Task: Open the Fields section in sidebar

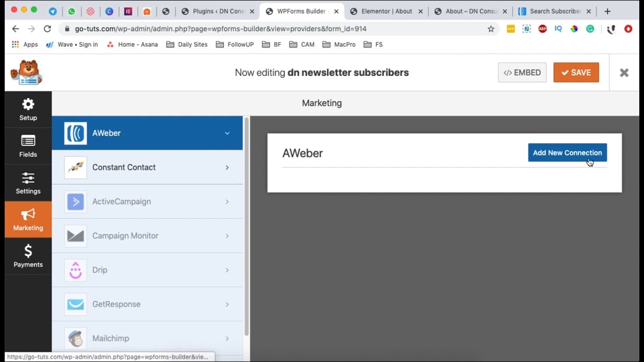Action: (x=28, y=146)
